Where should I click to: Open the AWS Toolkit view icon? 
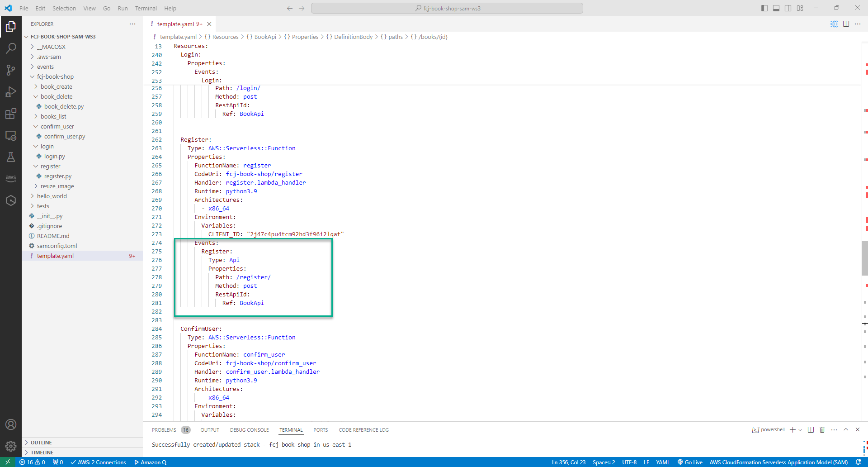tap(11, 178)
